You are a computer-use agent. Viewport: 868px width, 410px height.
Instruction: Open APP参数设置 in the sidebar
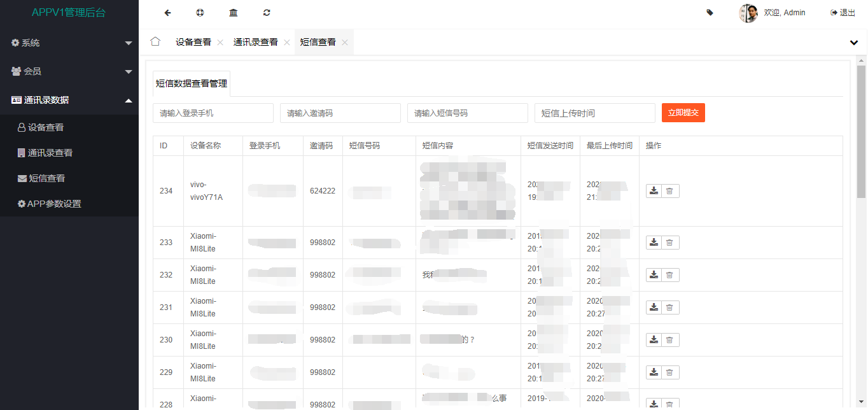(x=54, y=204)
